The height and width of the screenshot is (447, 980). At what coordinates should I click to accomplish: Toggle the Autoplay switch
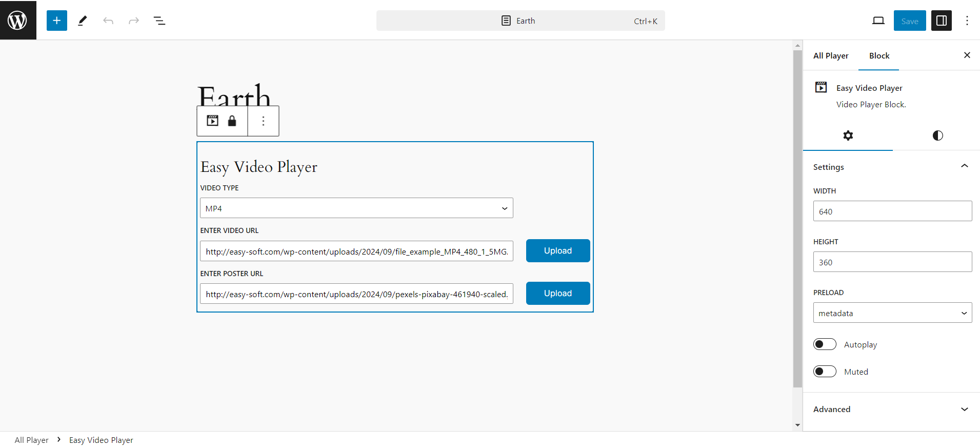(x=825, y=344)
